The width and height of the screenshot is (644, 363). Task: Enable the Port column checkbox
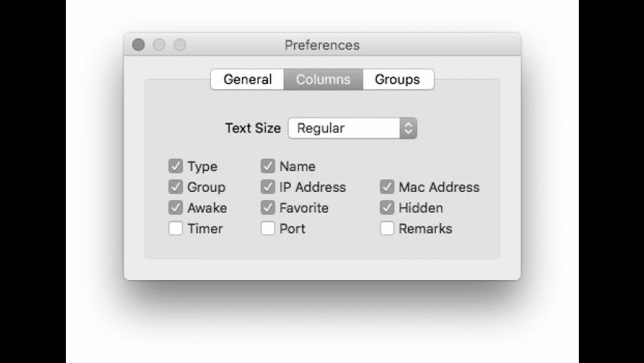click(x=268, y=228)
